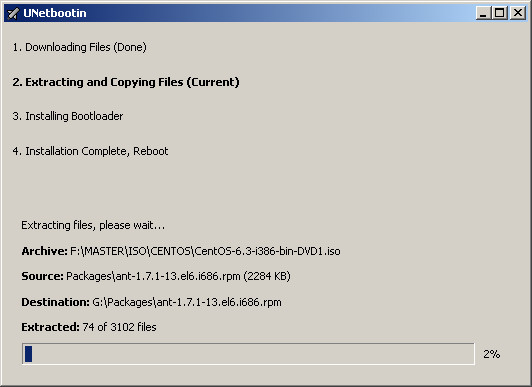532x387 pixels.
Task: Click Extracting and Copying Files (Current) step
Action: pyautogui.click(x=126, y=82)
